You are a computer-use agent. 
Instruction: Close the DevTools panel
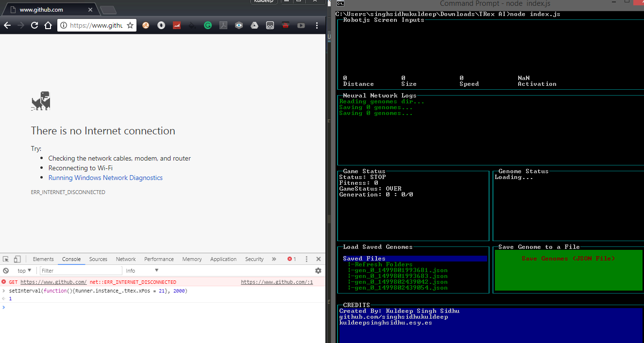pos(319,259)
